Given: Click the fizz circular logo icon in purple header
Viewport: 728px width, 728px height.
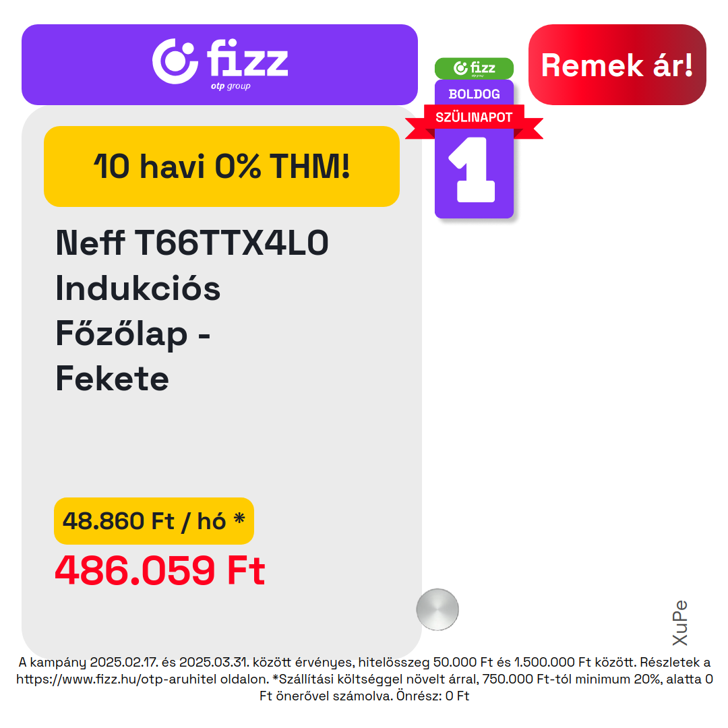Looking at the screenshot, I should click(175, 61).
